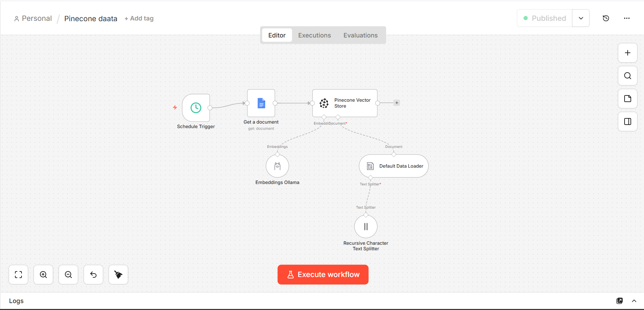Click the Published status button
Screen dimensions: 644x310
click(x=545, y=18)
